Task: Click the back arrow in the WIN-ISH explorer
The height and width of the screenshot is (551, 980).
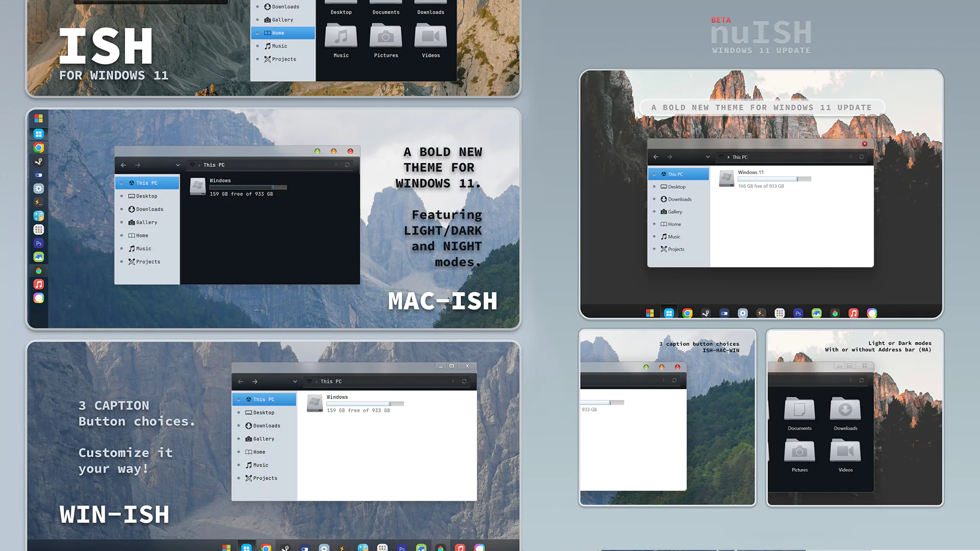Action: [240, 381]
